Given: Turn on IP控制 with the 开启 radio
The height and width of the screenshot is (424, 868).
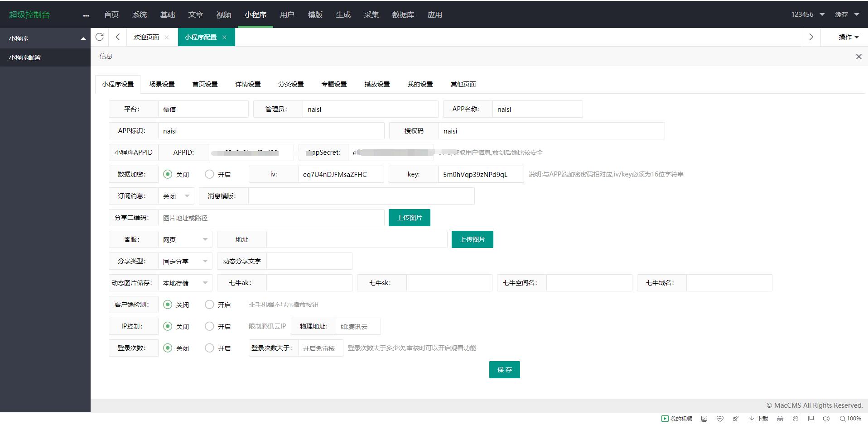Looking at the screenshot, I should tap(209, 326).
